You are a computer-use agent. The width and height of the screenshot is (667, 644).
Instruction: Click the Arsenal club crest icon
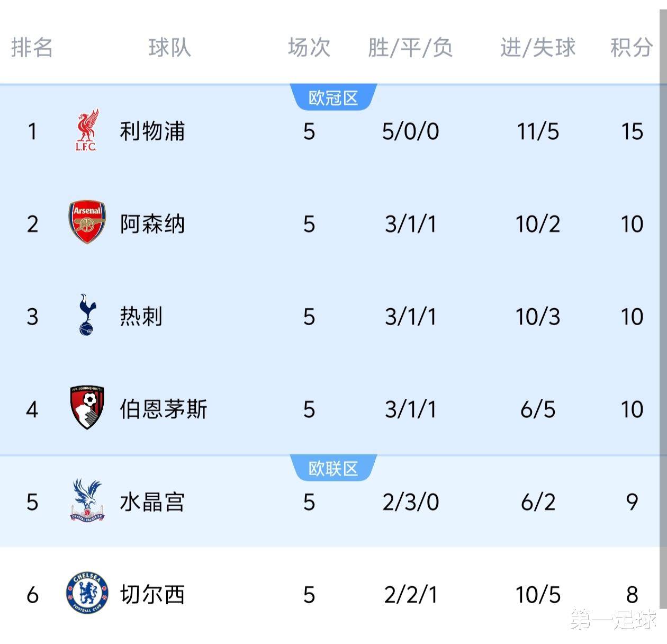[87, 222]
